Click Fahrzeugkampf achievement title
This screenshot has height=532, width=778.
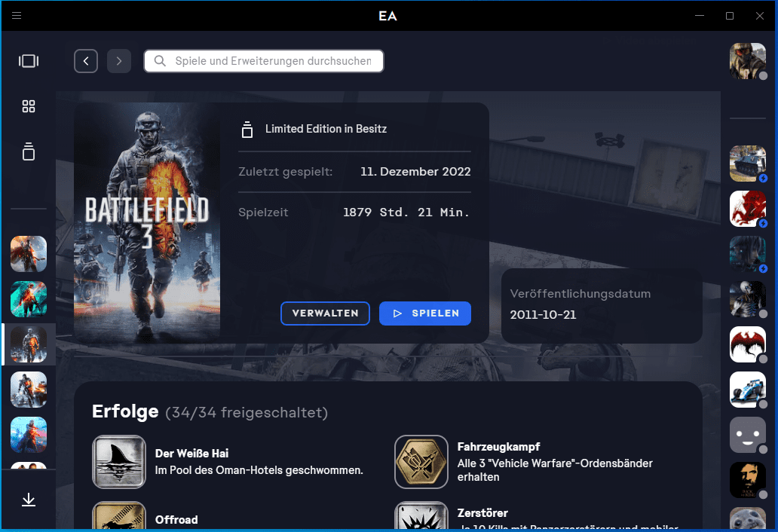(x=498, y=447)
